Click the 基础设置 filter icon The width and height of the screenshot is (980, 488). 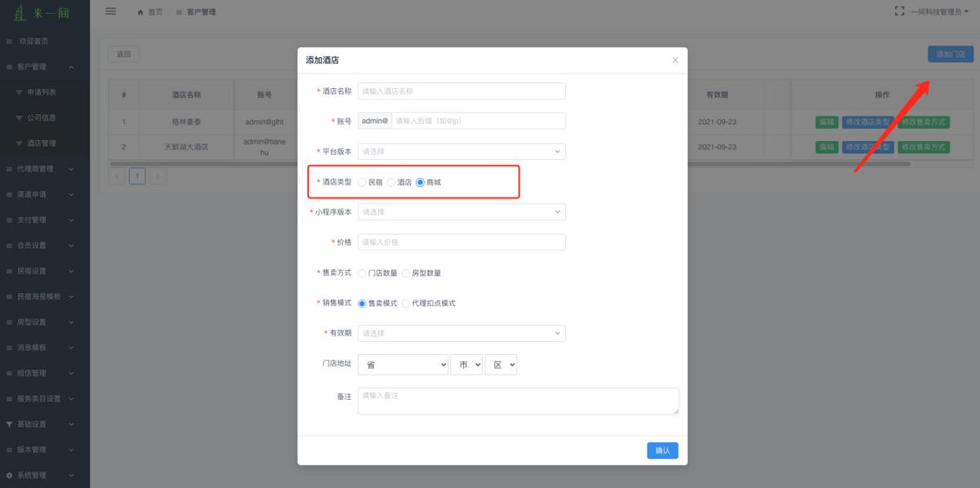click(10, 424)
